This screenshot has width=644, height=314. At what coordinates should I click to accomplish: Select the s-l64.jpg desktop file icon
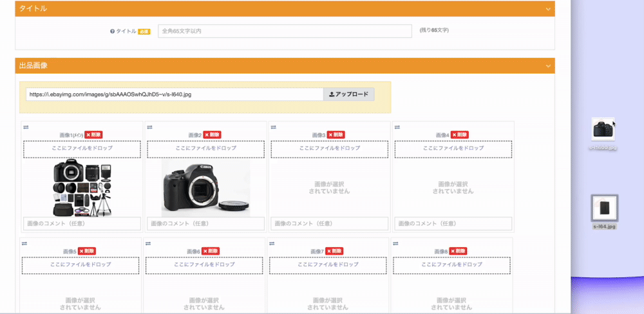pos(605,208)
